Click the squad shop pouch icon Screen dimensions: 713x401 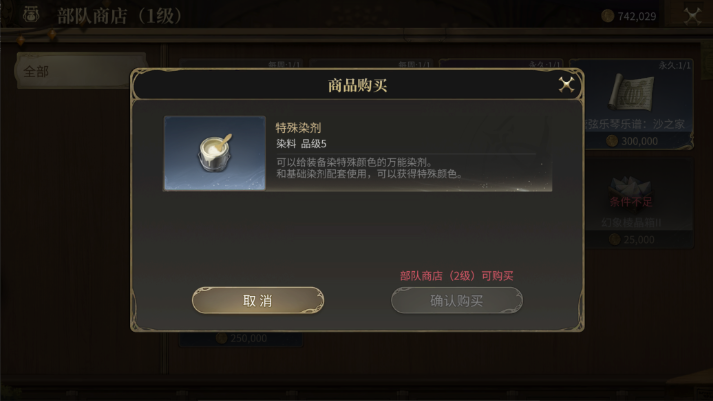30,15
